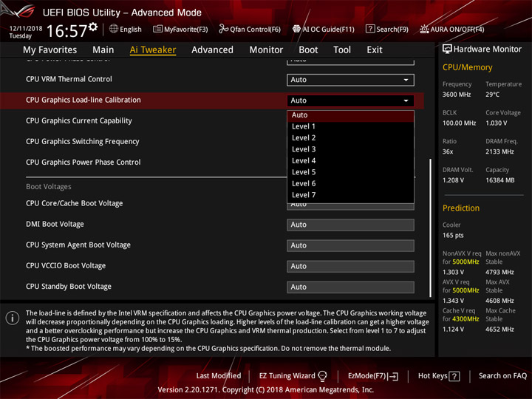The image size is (532, 399).
Task: Choose Level 2 from the list
Action: [350, 138]
